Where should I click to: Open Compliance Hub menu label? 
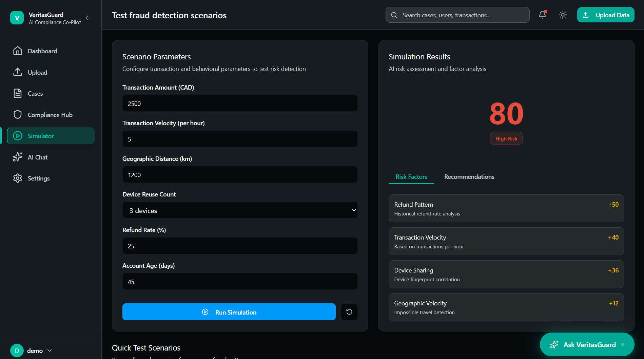[50, 115]
